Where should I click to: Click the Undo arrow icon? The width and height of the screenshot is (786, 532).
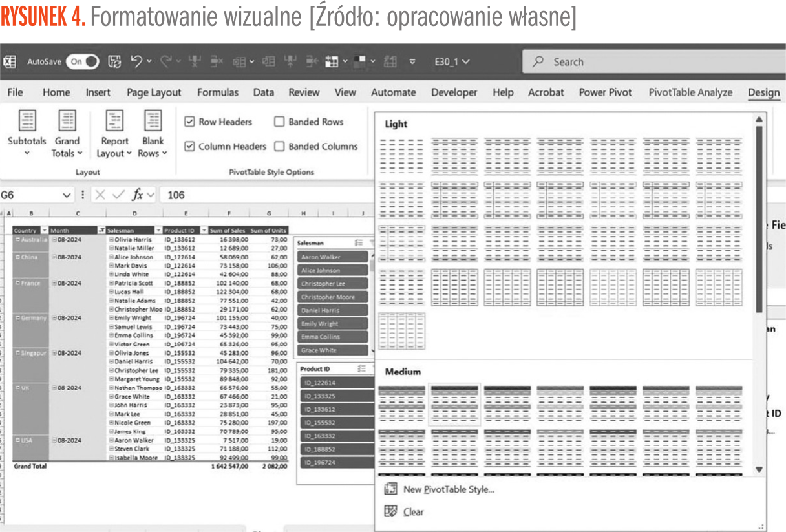tap(136, 61)
